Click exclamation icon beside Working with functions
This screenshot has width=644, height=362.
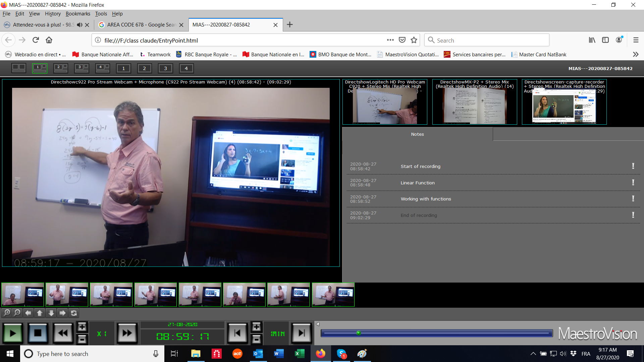pos(633,198)
